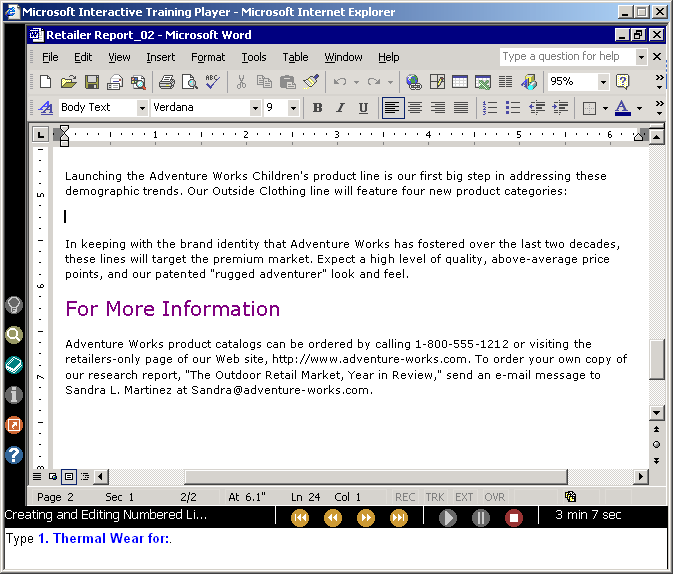Click the book icon in the sidebar
This screenshot has height=574, width=673.
(x=14, y=365)
